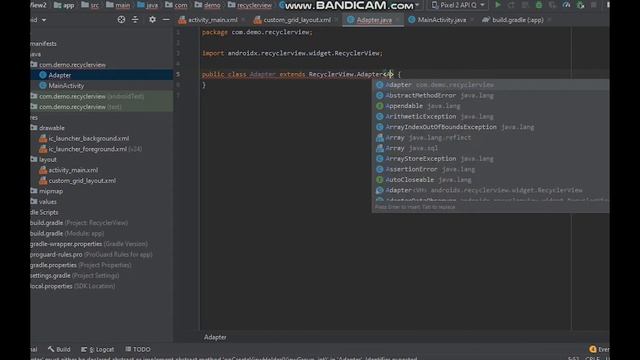
Task: Open settings.gradle (Project Settings)
Action: [x=75, y=276]
